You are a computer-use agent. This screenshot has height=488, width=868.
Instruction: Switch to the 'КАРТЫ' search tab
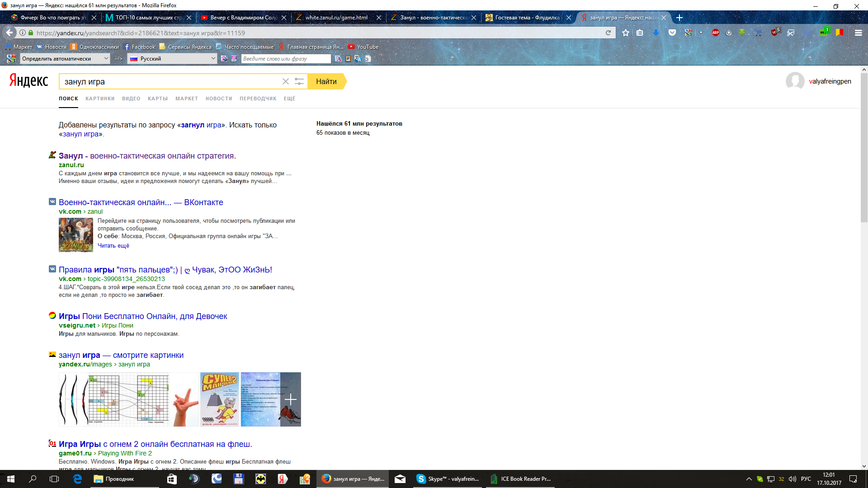click(x=158, y=99)
